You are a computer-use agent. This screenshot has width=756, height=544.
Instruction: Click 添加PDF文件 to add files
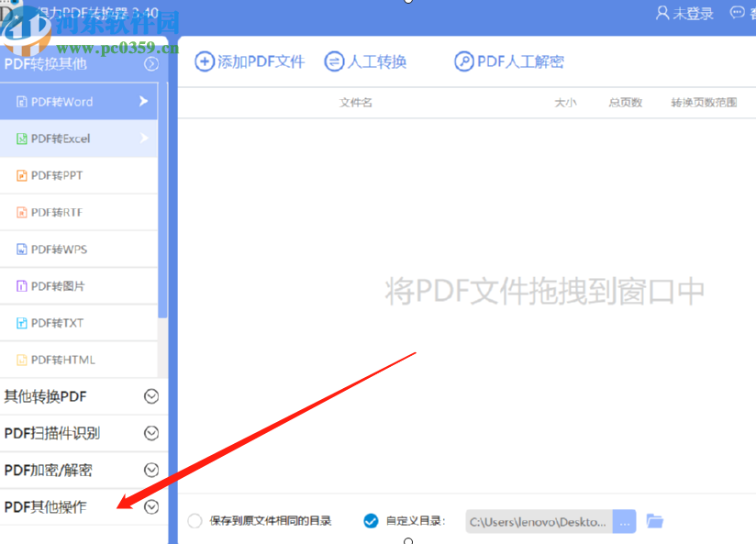250,61
